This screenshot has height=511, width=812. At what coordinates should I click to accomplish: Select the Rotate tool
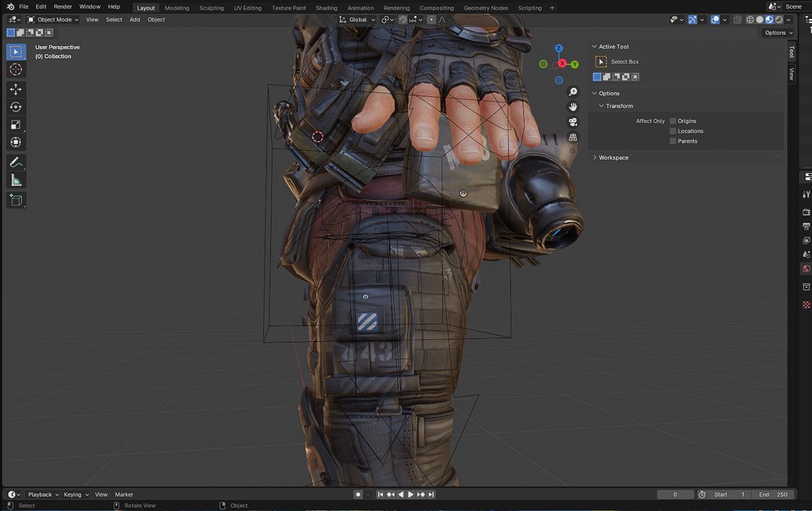click(16, 107)
